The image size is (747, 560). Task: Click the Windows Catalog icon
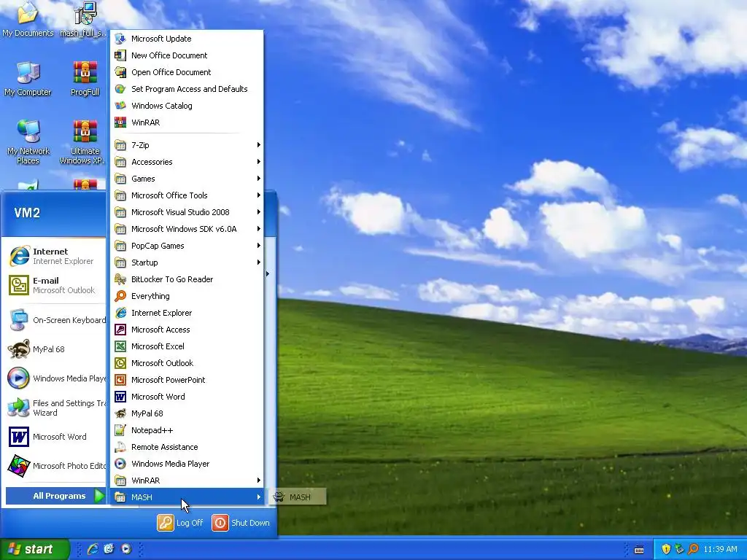[x=120, y=106]
